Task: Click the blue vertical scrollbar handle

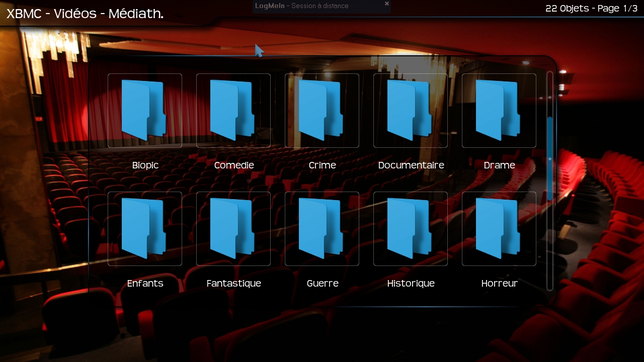Action: pyautogui.click(x=550, y=158)
